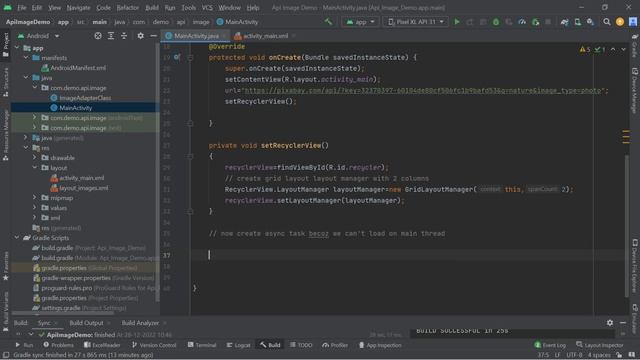640x360 pixels.
Task: Open the pixabay API URL link in code
Action: [x=422, y=91]
